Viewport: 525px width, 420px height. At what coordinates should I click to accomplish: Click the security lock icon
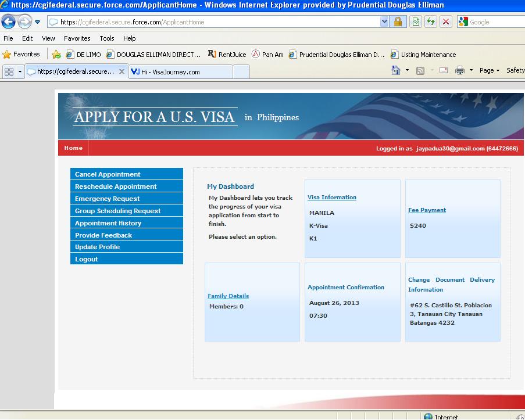tap(398, 22)
